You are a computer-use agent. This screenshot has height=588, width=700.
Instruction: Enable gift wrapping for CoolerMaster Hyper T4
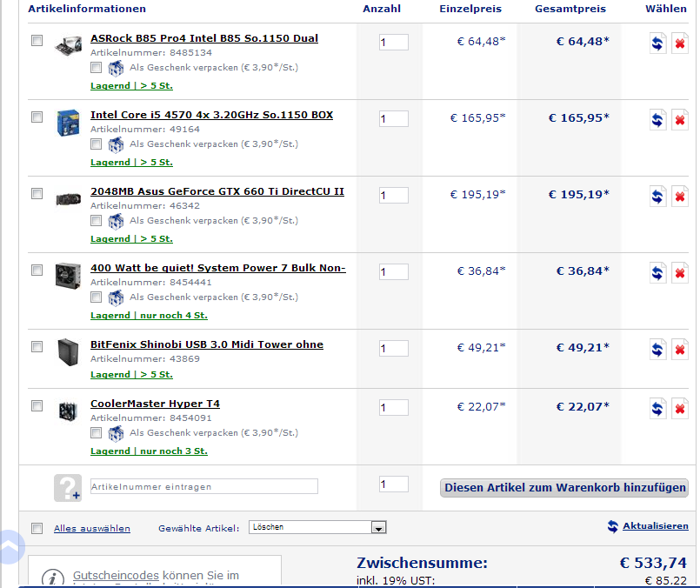pyautogui.click(x=96, y=432)
